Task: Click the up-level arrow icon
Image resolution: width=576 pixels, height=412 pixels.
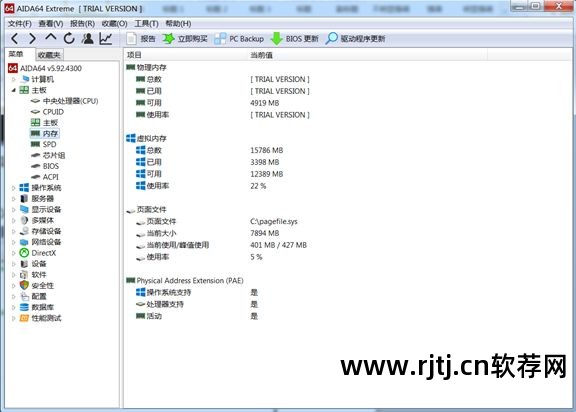Action: (51, 37)
